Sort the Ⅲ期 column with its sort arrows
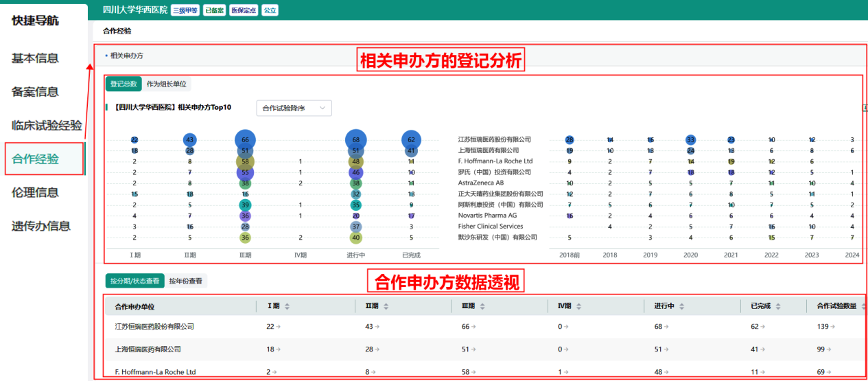This screenshot has height=381, width=868. [480, 306]
